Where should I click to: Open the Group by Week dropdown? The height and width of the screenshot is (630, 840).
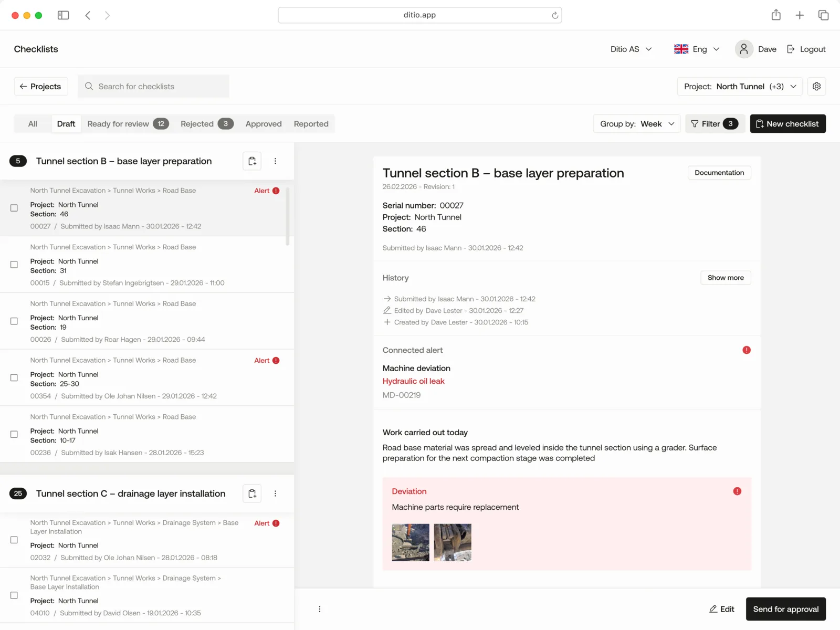636,123
